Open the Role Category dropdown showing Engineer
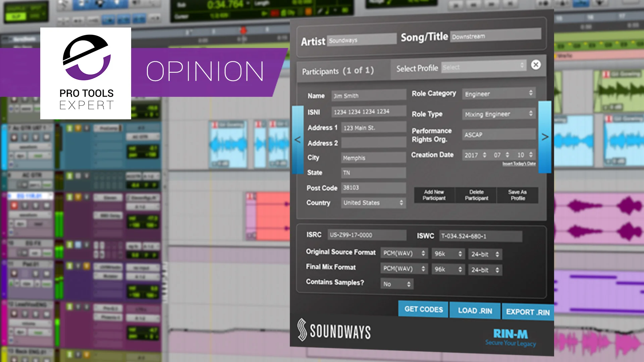 [x=499, y=94]
